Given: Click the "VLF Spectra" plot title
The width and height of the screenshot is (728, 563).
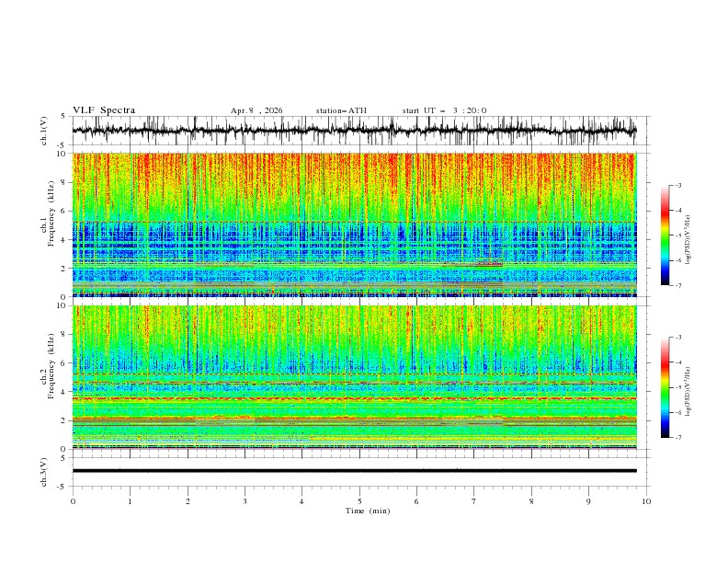Looking at the screenshot, I should point(104,110).
